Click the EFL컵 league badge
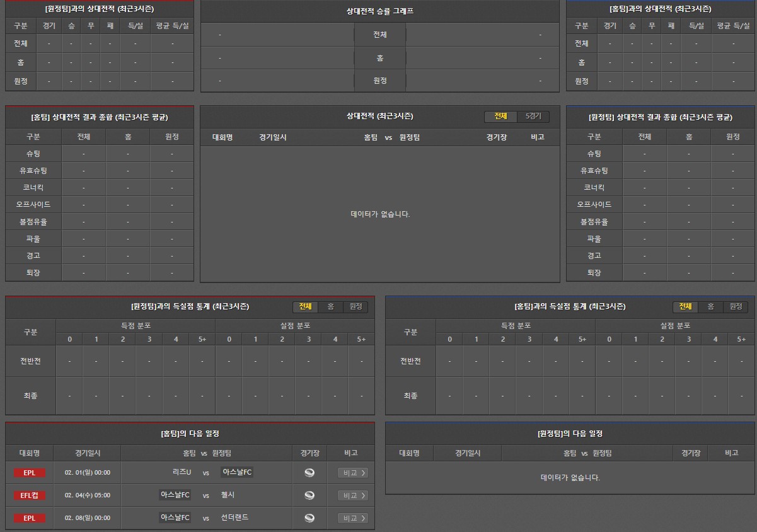This screenshot has width=757, height=532. tap(30, 495)
